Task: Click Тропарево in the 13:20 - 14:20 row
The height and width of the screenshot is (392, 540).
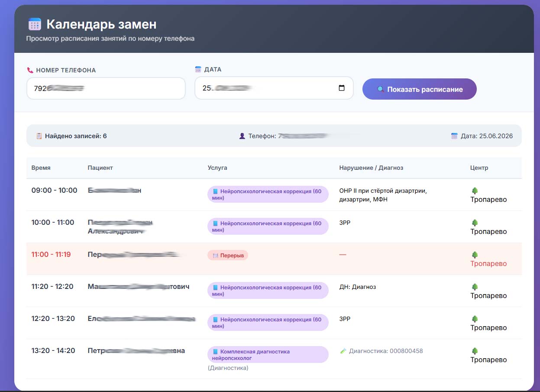Action: pos(488,360)
